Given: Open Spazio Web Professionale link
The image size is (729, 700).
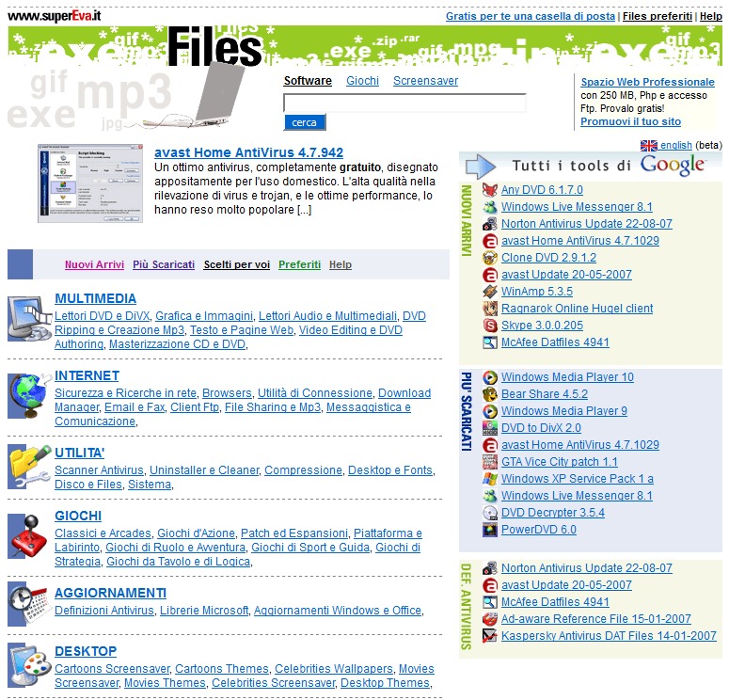Looking at the screenshot, I should [648, 82].
